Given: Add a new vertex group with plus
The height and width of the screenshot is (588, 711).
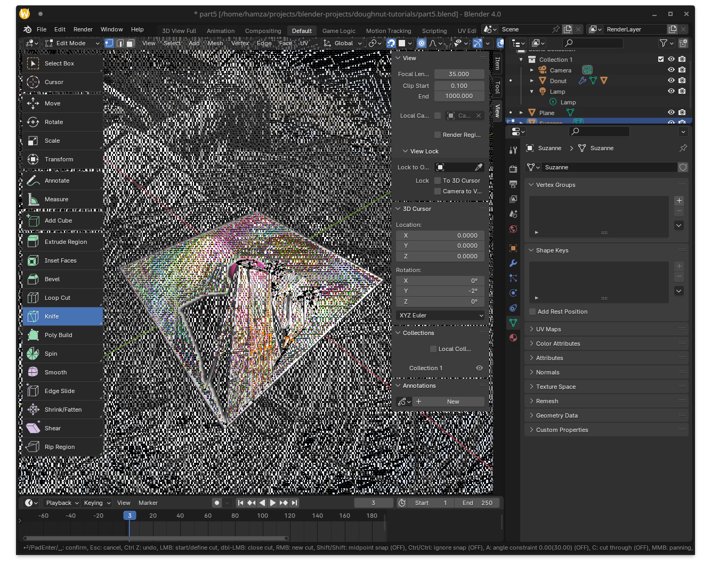Looking at the screenshot, I should pyautogui.click(x=679, y=201).
